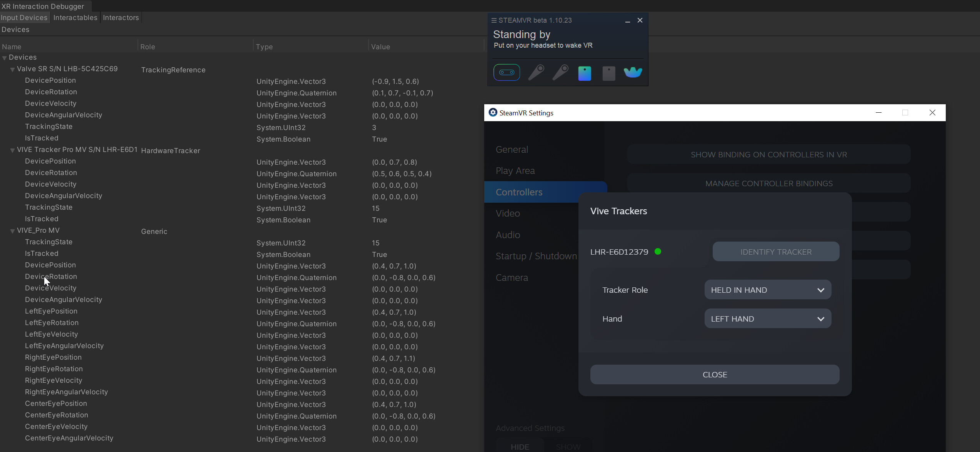Click the first controller status icon
980x452 pixels.
click(536, 72)
